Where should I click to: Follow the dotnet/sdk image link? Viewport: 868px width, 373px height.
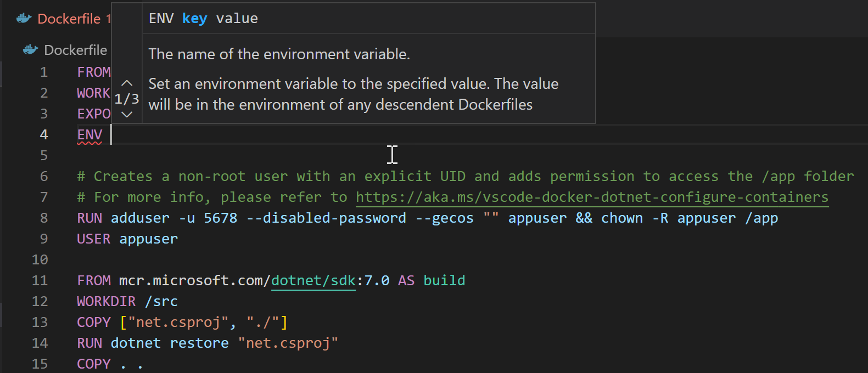point(313,280)
